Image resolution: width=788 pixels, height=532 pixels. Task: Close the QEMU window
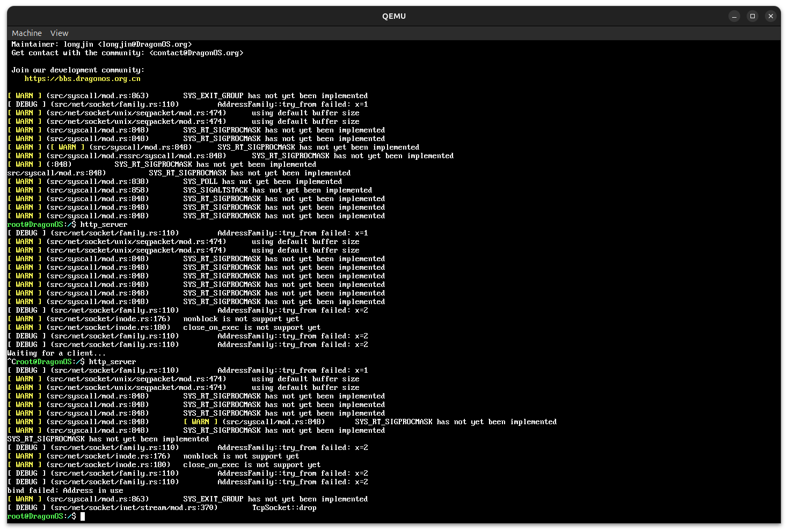(x=771, y=16)
